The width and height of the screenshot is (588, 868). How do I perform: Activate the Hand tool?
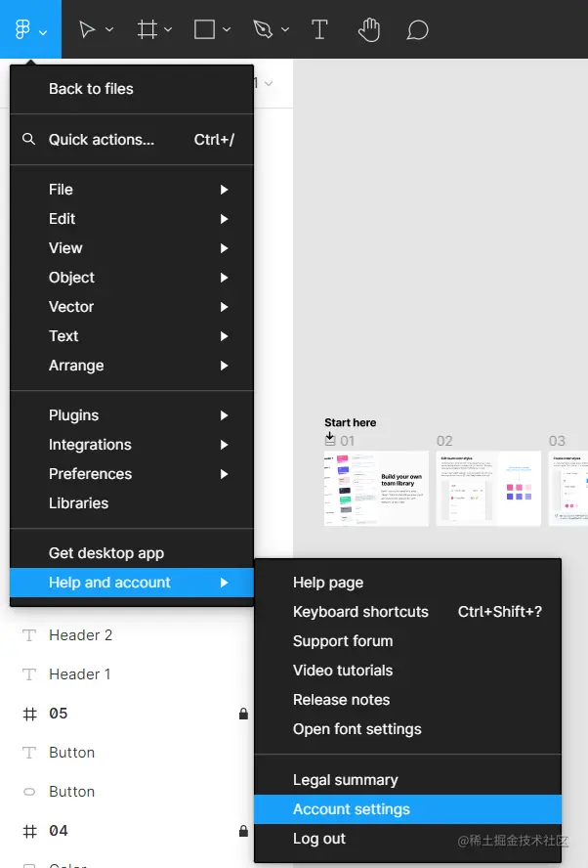click(368, 29)
